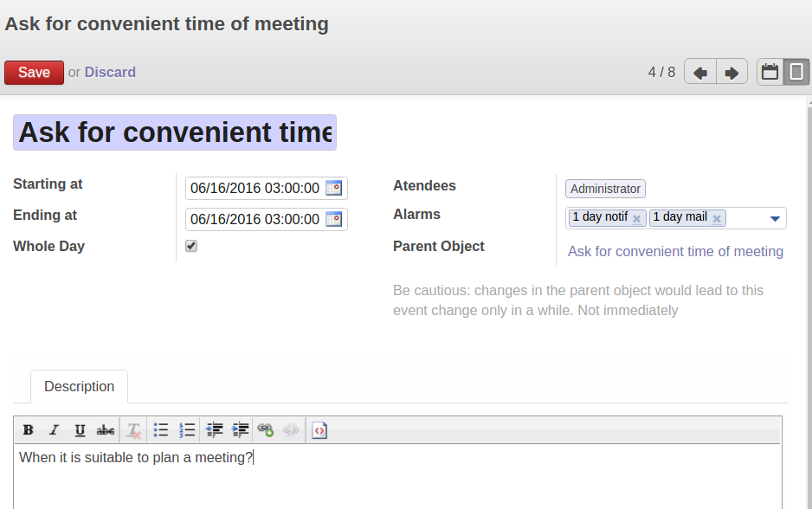This screenshot has height=509, width=812.
Task: Remove the '1 day mail' alarm tag
Action: click(717, 219)
